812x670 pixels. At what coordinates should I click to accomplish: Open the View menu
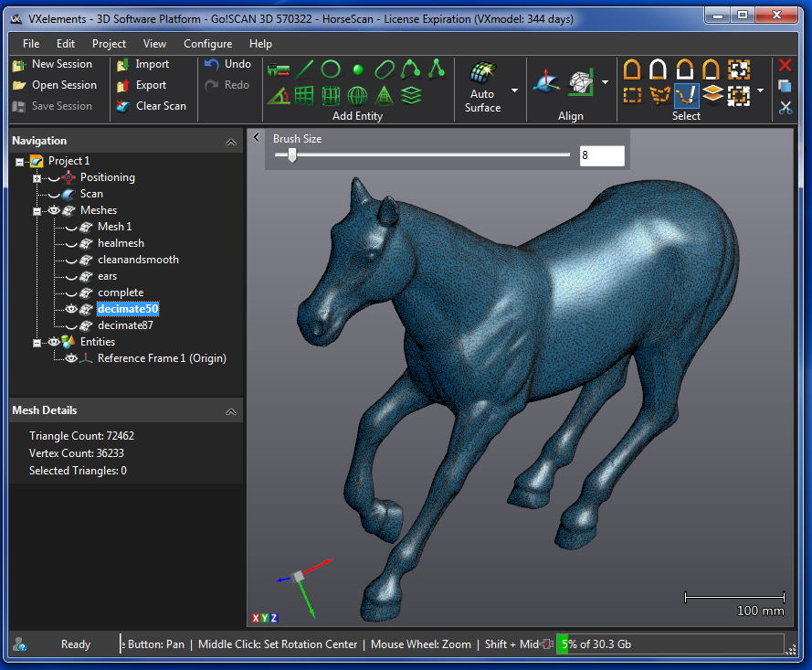coord(154,44)
